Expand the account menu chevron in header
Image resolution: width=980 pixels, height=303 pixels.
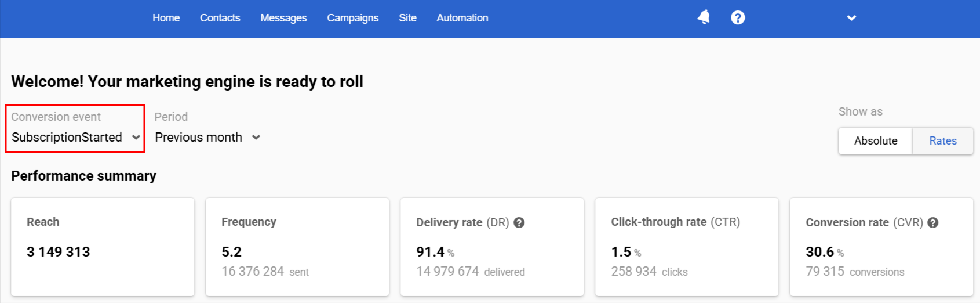tap(851, 18)
